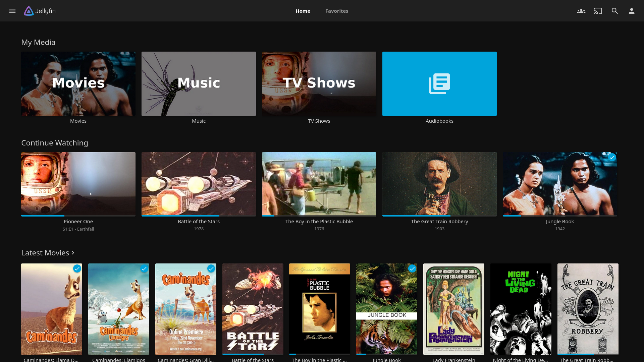644x362 pixels.
Task: Click the Boy in the Plastic Bubble thumbnail
Action: (319, 184)
